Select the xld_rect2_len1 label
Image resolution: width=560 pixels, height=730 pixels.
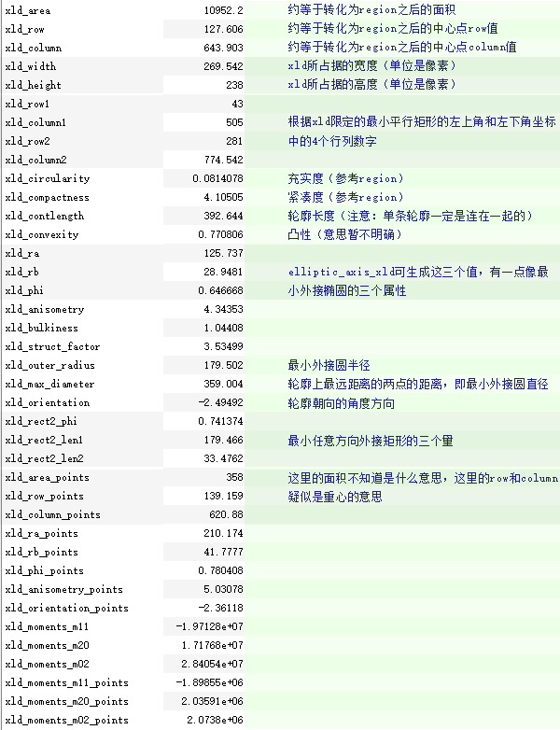pyautogui.click(x=44, y=440)
